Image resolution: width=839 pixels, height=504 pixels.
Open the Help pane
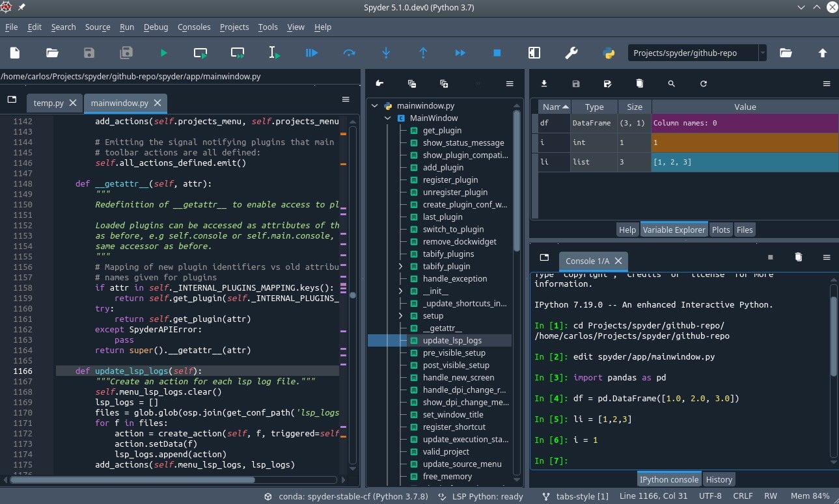[627, 229]
